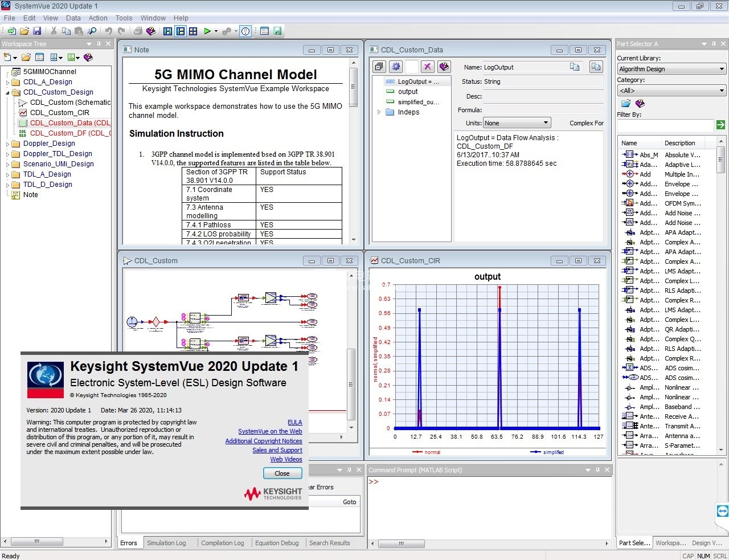729x560 pixels.
Task: Click the Print icon in main toolbar
Action: tap(138, 31)
